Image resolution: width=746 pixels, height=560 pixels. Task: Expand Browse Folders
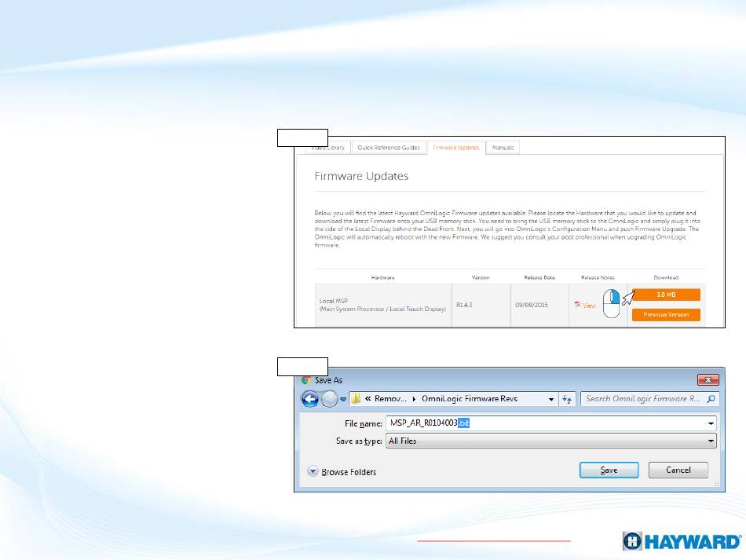(342, 471)
